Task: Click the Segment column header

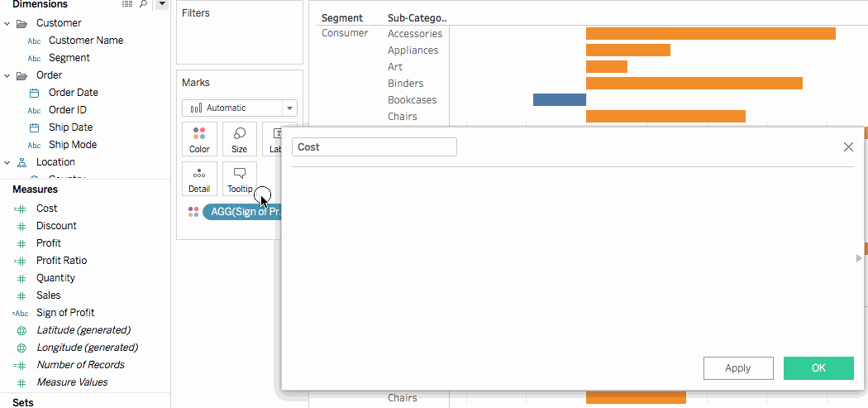Action: tap(341, 17)
